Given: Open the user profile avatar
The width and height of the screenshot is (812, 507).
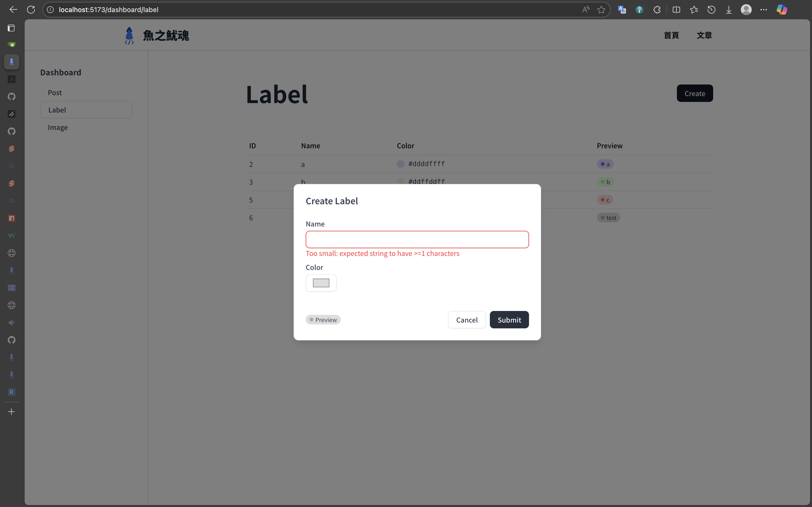Looking at the screenshot, I should coord(746,10).
